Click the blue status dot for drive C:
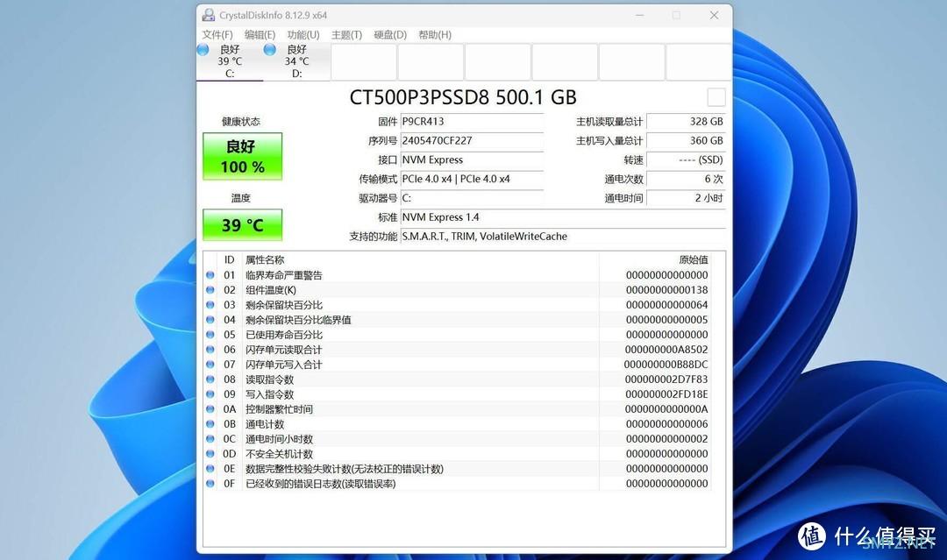 coord(203,49)
